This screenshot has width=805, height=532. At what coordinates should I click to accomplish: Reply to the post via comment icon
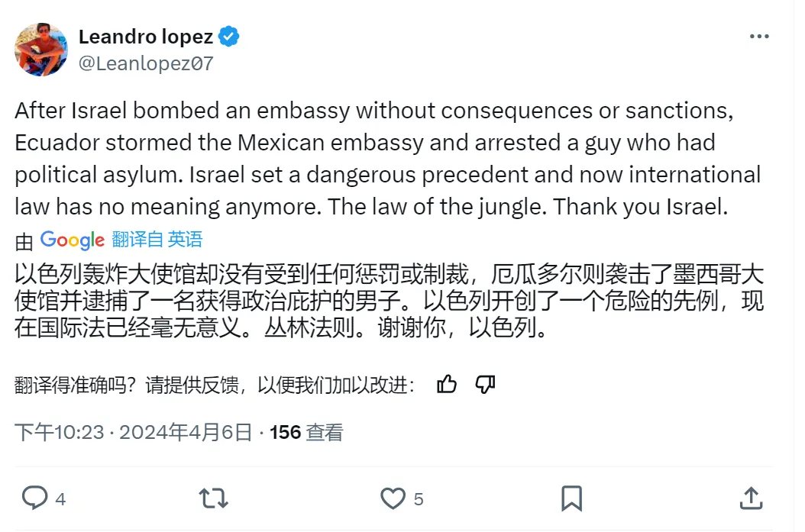(34, 498)
